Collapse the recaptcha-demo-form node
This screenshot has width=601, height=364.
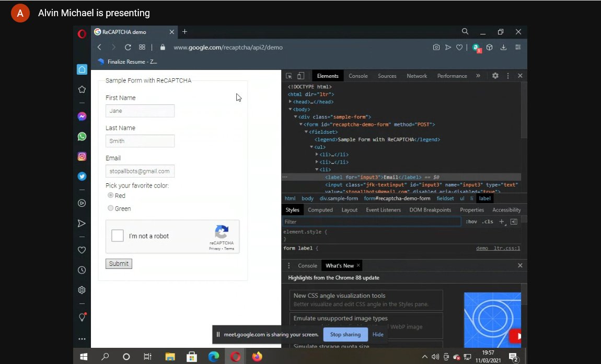pyautogui.click(x=301, y=124)
